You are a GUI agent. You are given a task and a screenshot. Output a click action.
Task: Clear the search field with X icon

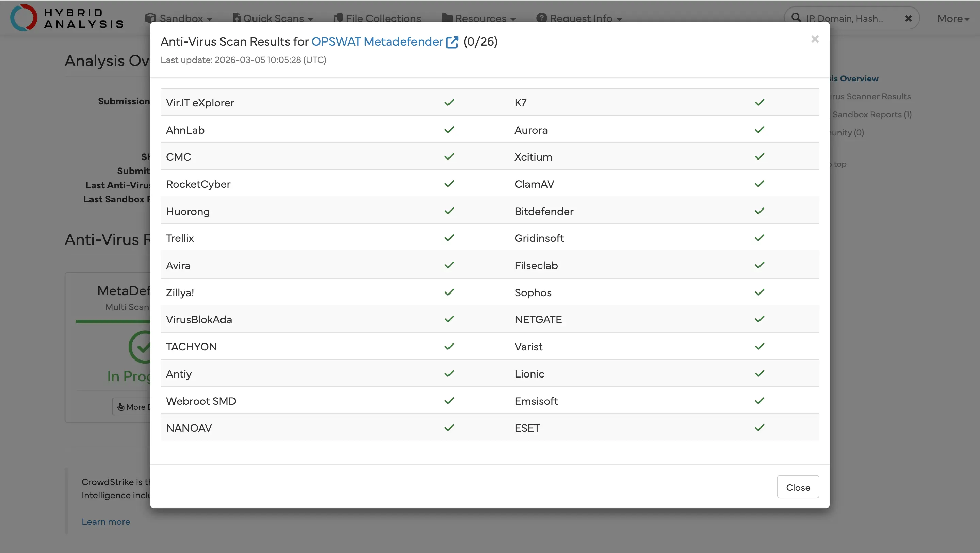tap(908, 18)
